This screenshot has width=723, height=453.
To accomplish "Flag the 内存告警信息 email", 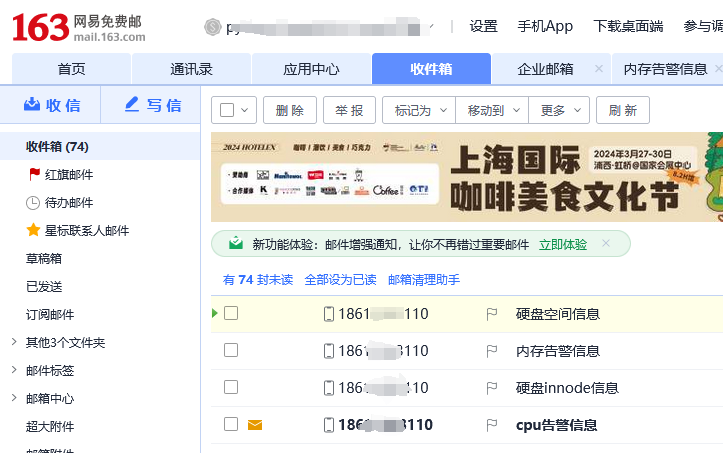I will tap(492, 351).
